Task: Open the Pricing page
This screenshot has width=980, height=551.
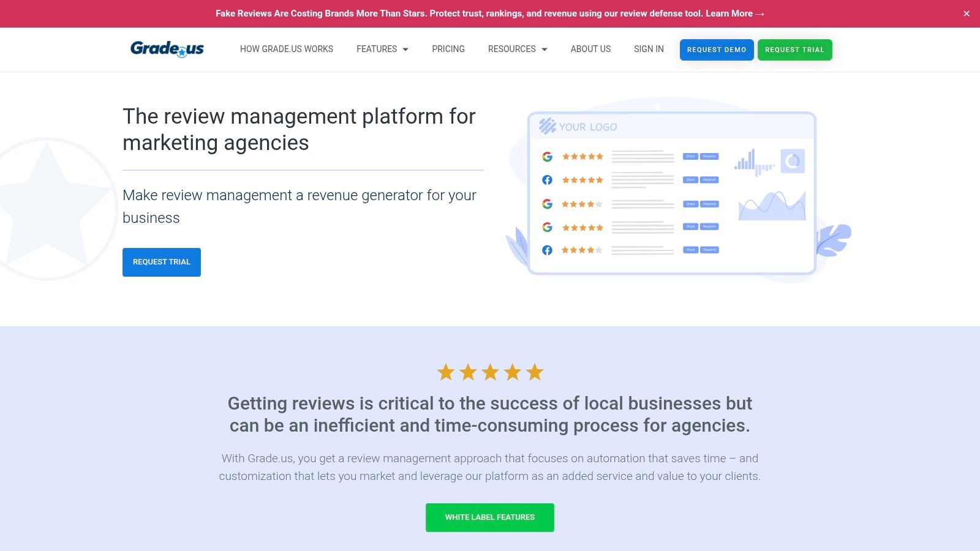Action: 448,49
